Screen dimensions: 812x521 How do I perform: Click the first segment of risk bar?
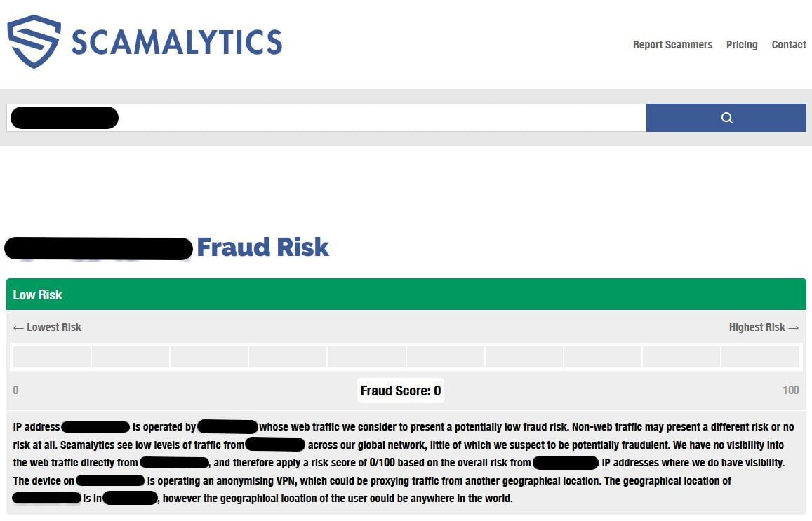click(x=52, y=357)
